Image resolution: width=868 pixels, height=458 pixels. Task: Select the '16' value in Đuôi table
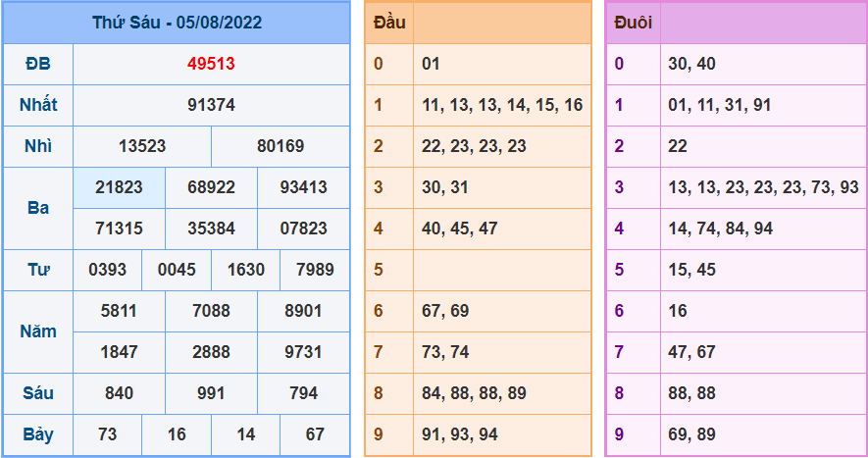[x=678, y=311]
